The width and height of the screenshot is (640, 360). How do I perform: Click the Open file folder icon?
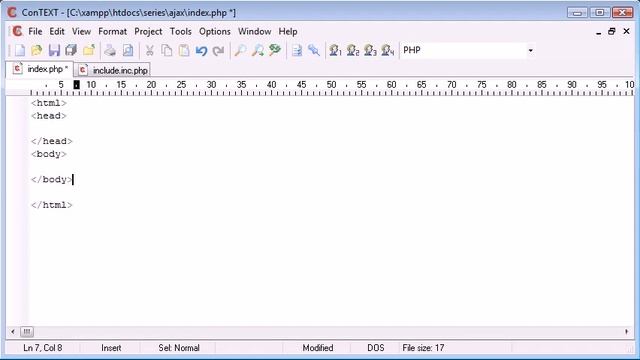pos(37,51)
